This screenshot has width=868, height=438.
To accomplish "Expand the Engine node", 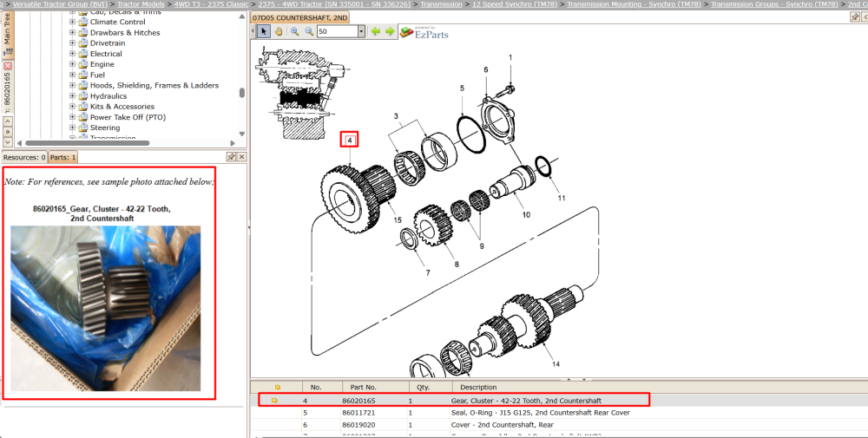I will coord(72,64).
